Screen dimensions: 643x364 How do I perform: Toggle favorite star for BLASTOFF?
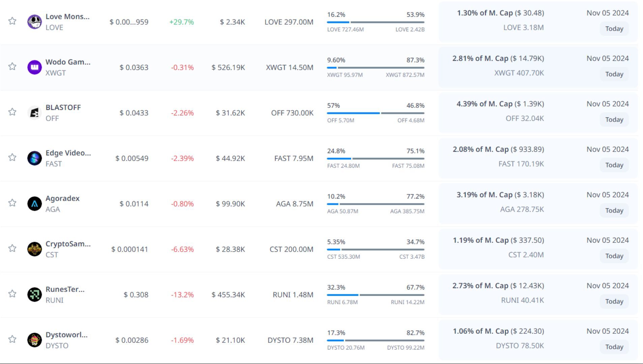coord(12,112)
